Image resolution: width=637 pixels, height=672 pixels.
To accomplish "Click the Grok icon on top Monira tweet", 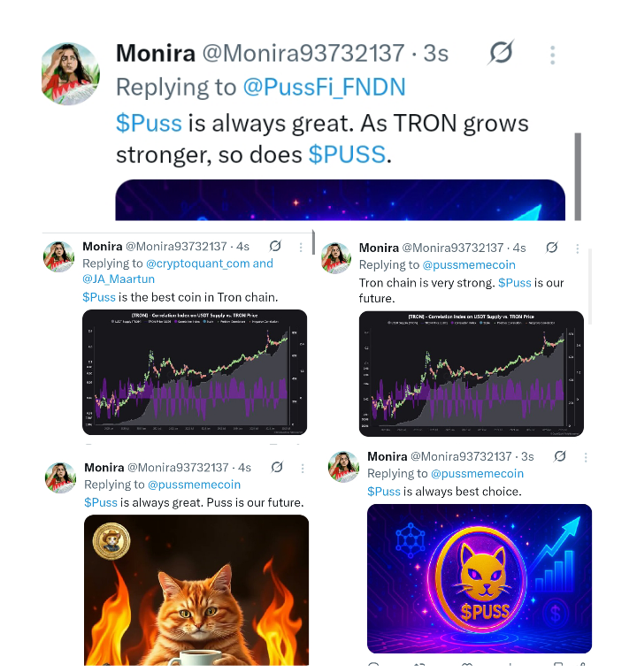I will coord(501,52).
